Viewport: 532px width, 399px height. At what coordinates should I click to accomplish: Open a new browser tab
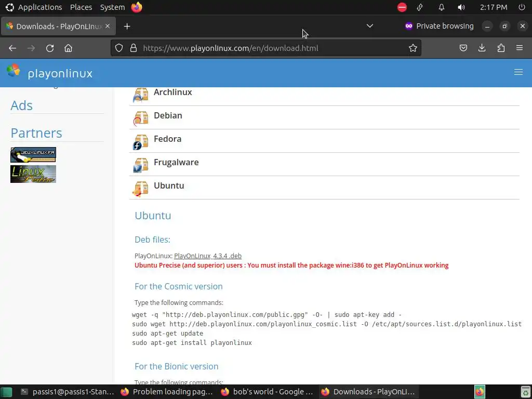click(127, 26)
